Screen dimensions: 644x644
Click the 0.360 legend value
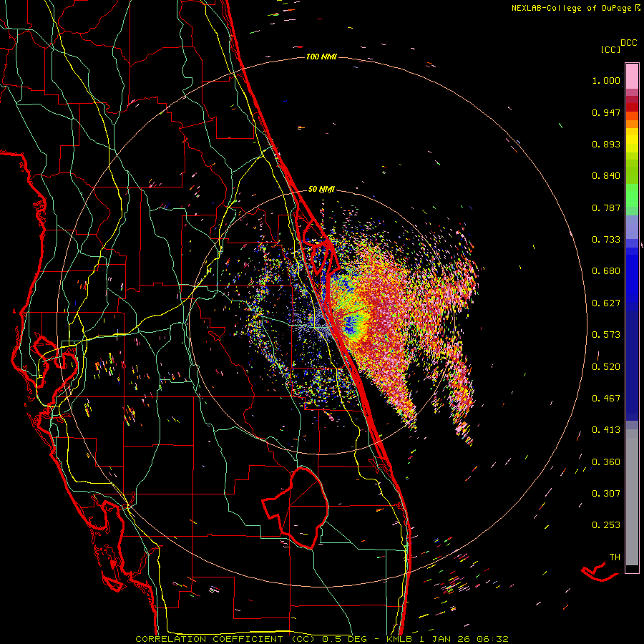tap(606, 462)
